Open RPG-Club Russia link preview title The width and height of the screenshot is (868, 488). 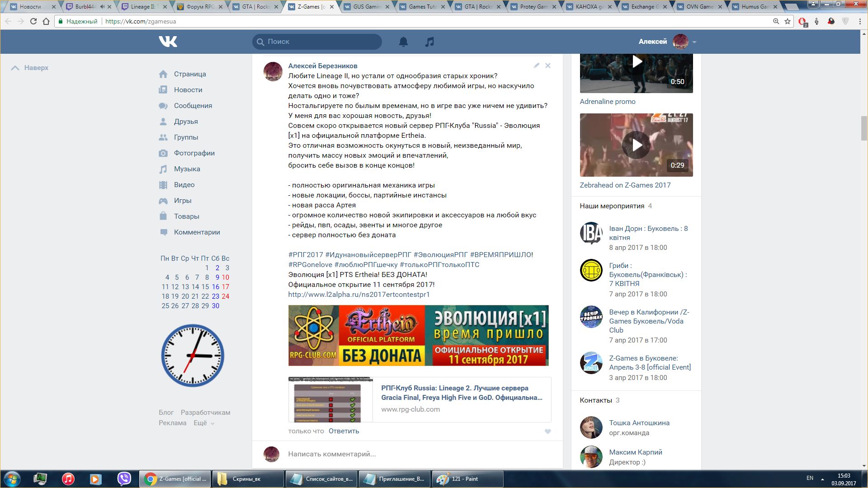pyautogui.click(x=462, y=393)
